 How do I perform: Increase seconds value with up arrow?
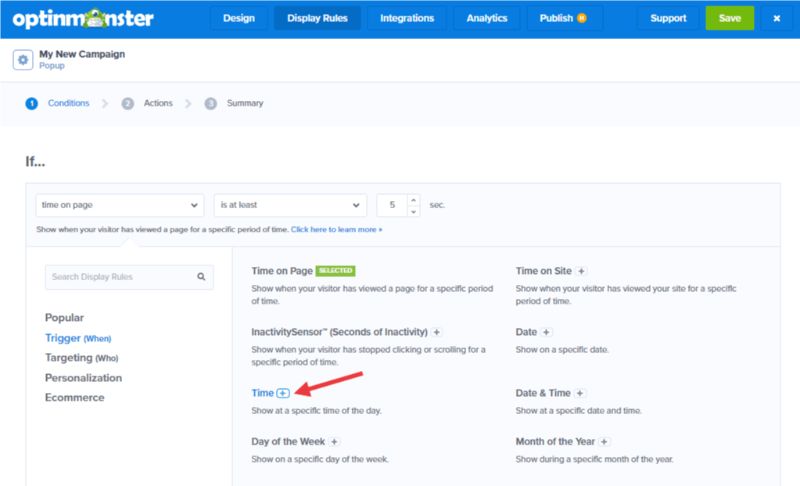413,200
